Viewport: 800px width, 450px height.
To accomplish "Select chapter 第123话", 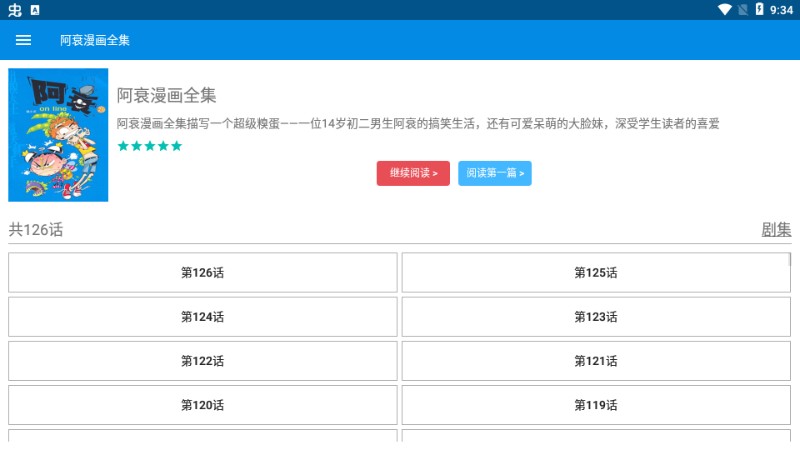I will point(596,317).
